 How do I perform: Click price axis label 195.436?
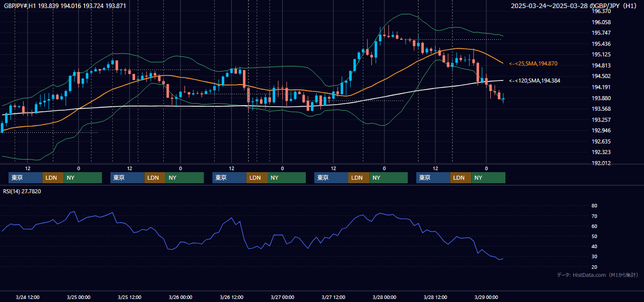(601, 44)
